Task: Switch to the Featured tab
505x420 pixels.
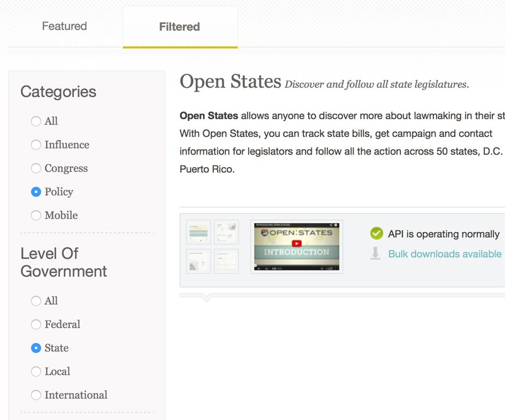Action: click(64, 26)
